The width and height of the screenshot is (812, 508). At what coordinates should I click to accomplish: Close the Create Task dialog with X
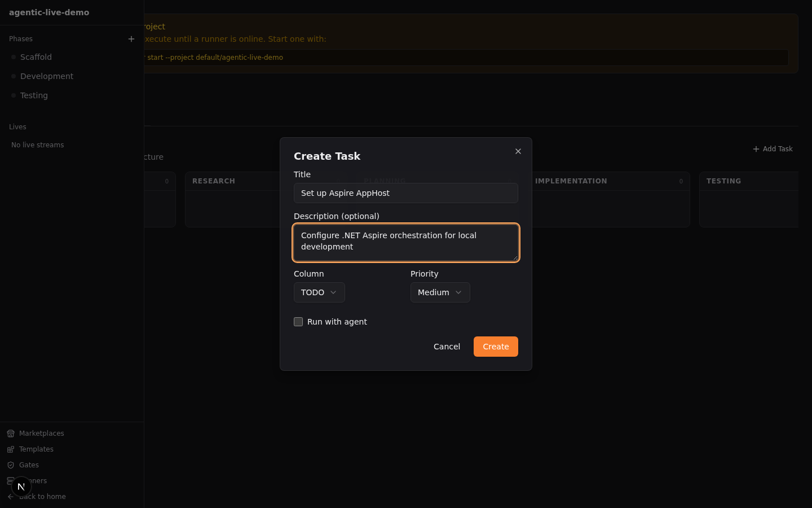tap(518, 151)
